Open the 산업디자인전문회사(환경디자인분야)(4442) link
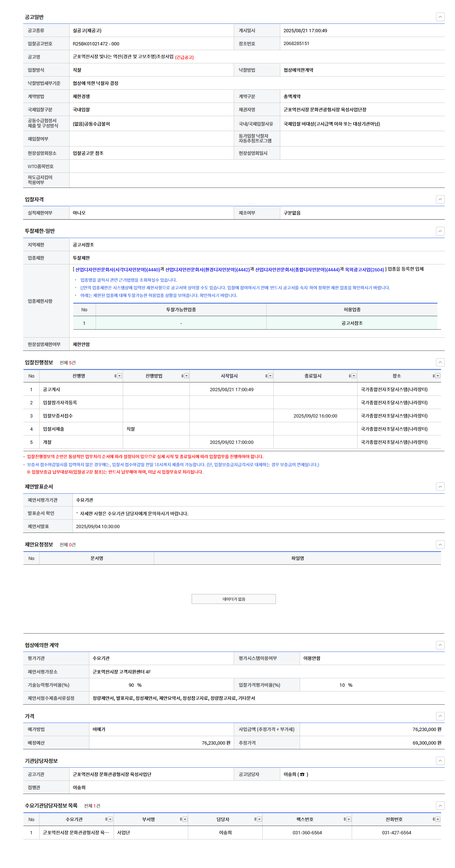The width and height of the screenshot is (455, 868). coord(207,270)
